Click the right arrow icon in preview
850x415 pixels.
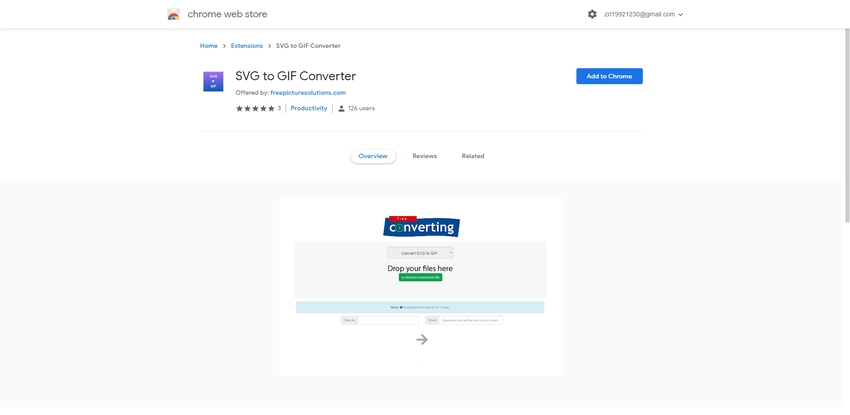pos(422,340)
